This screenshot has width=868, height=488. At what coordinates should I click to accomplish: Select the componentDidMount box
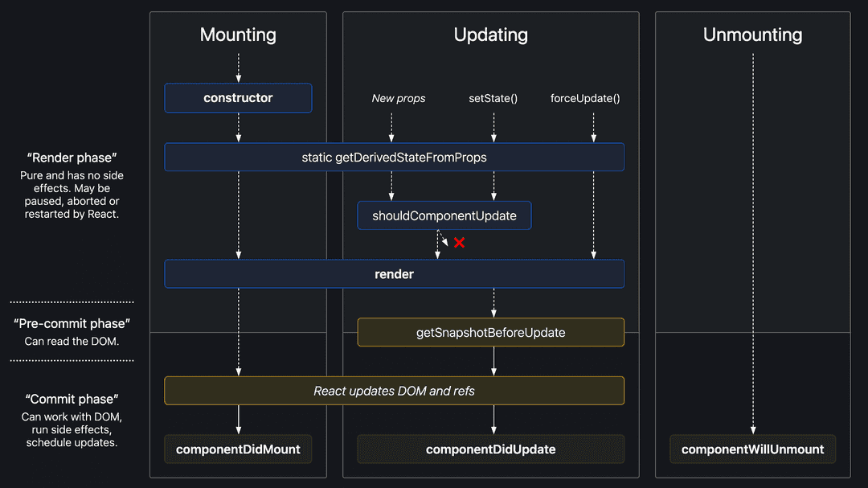tap(238, 449)
